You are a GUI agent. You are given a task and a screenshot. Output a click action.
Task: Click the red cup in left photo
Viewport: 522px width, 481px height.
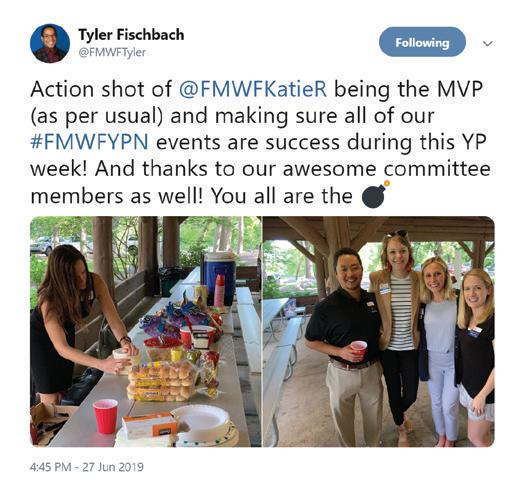pos(106,416)
